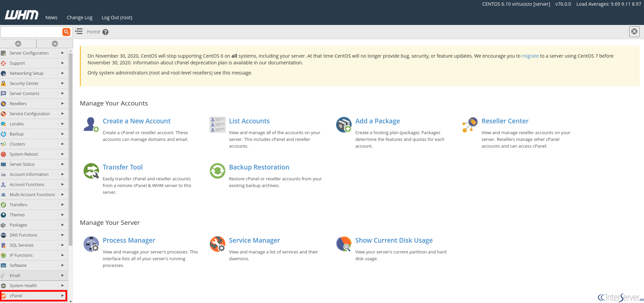Click the Create a New Account user icon

pyautogui.click(x=91, y=124)
